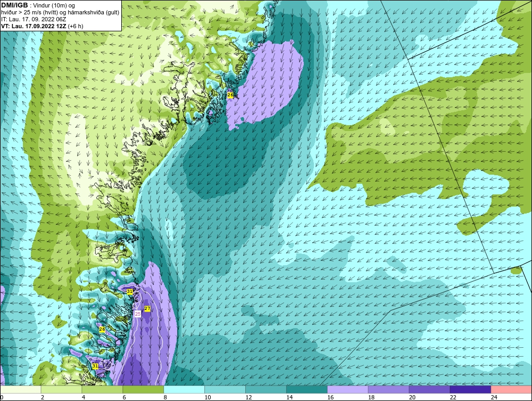Click the 6–8 m/s olive green legend swatch
532x401 pixels.
tap(143, 389)
